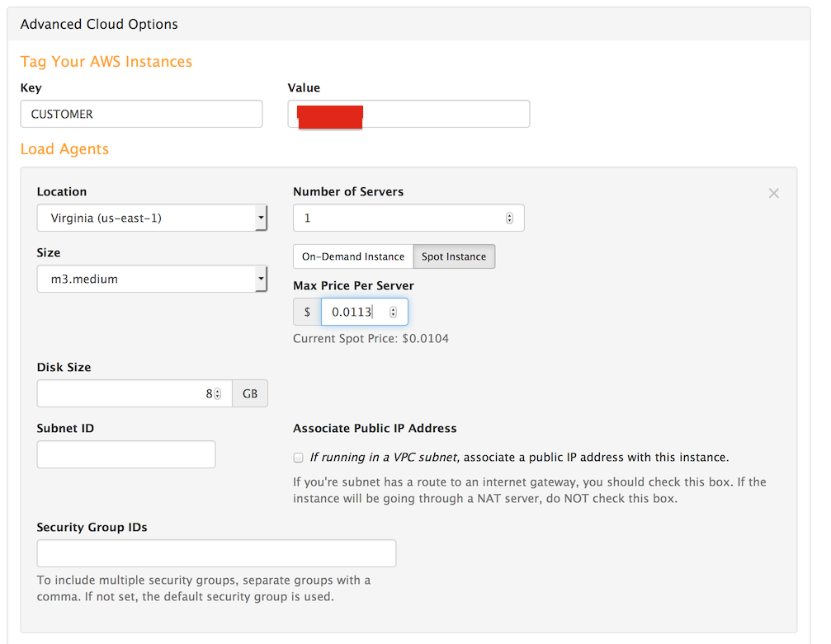This screenshot has width=831, height=644.
Task: Click the Value label above the tag value field
Action: [x=304, y=88]
